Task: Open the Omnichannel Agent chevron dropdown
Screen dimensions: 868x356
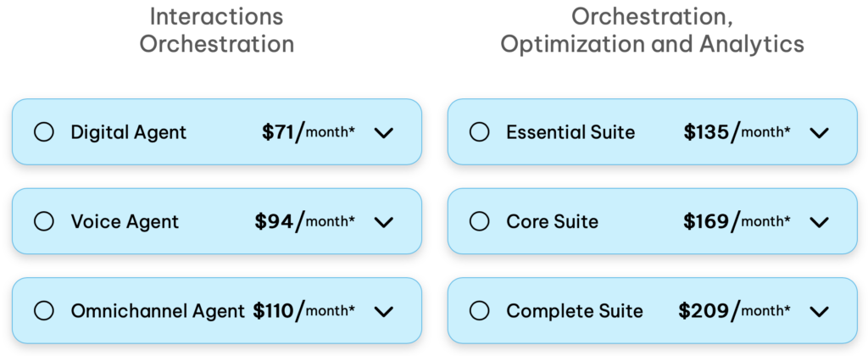Action: [x=384, y=311]
